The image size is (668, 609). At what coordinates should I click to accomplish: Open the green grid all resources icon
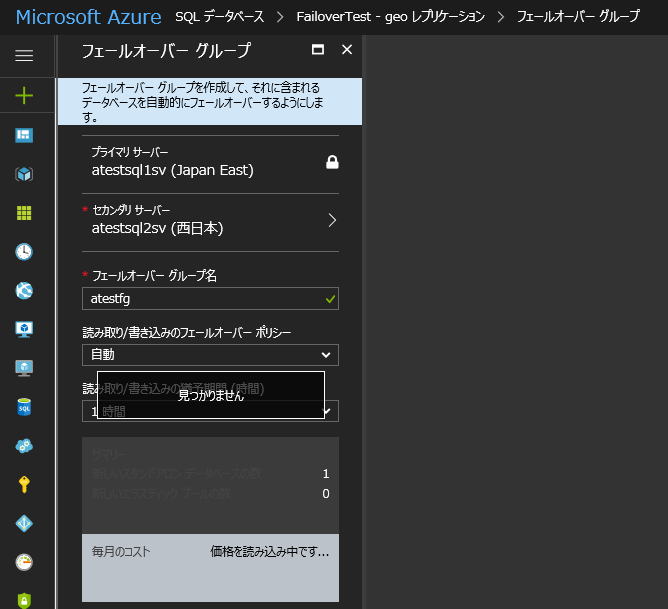tap(24, 213)
